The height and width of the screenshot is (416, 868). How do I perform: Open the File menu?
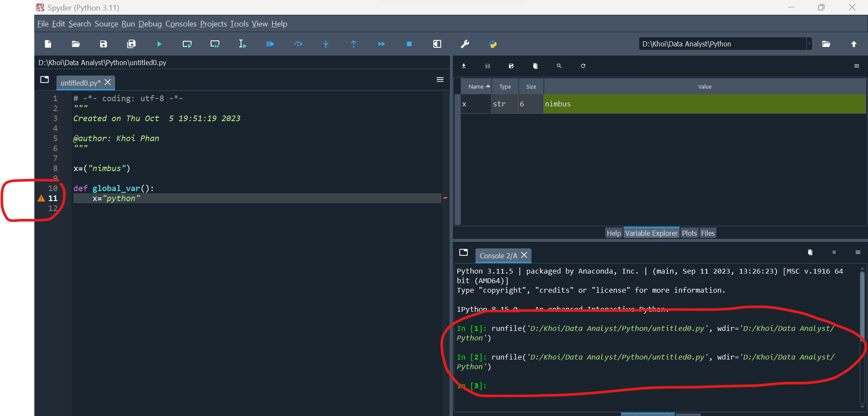(x=43, y=24)
